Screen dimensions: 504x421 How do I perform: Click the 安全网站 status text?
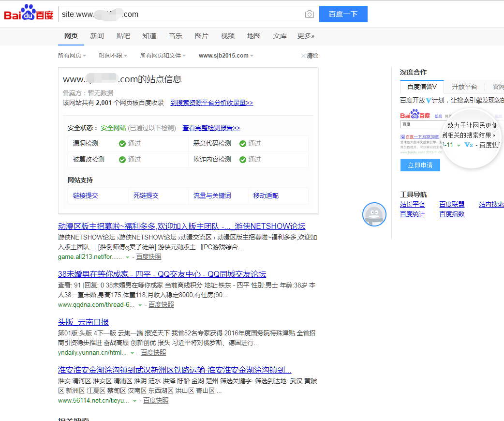tap(113, 128)
